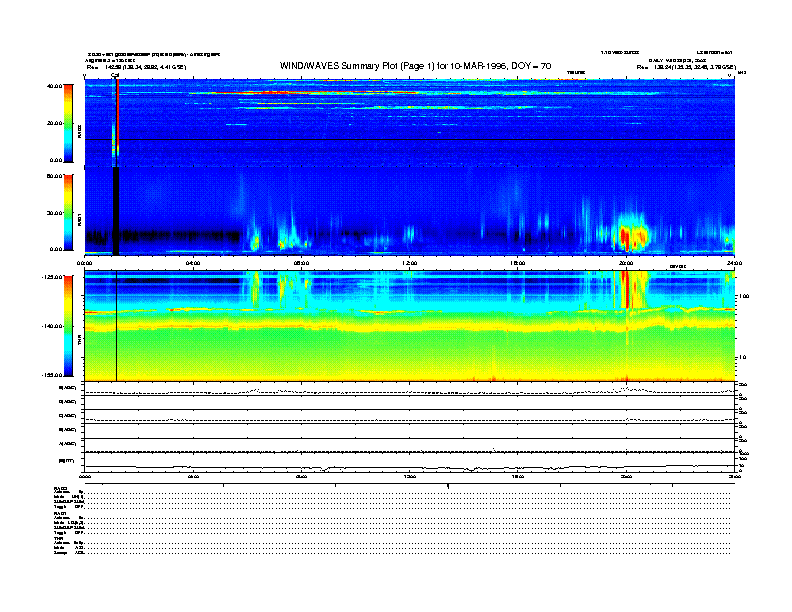This screenshot has width=792, height=612.
Task: Select the RAD1 color scale bar
Action: (68, 213)
